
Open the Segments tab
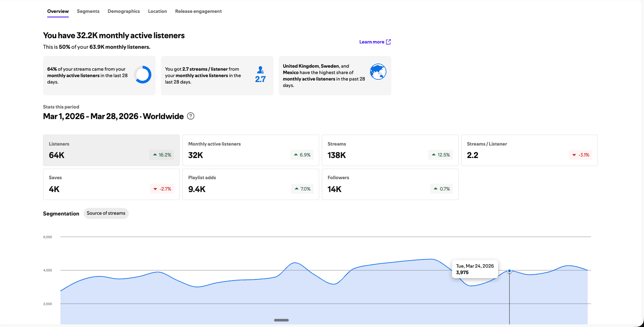pyautogui.click(x=88, y=11)
